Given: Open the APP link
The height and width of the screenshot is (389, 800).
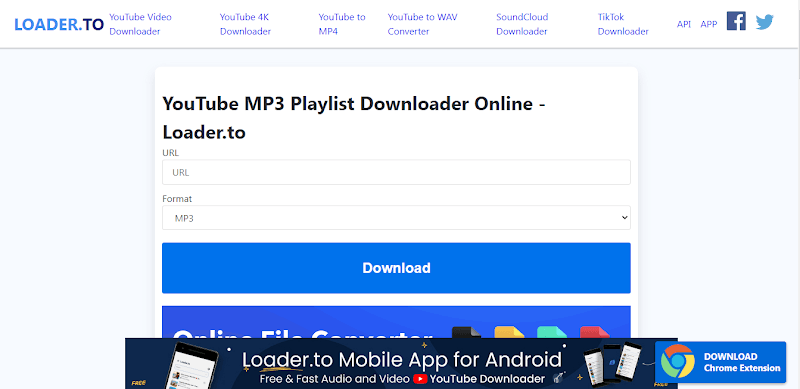Looking at the screenshot, I should click(709, 24).
